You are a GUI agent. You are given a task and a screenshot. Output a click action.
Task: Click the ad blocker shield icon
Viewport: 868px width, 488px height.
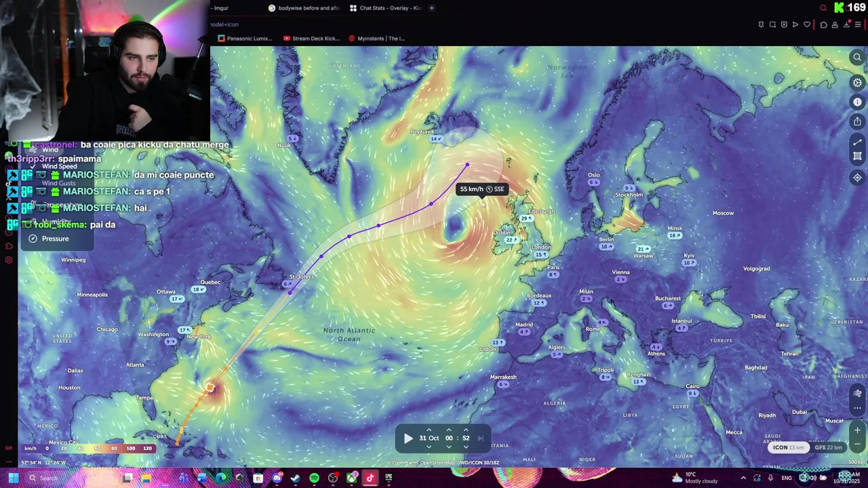click(784, 24)
